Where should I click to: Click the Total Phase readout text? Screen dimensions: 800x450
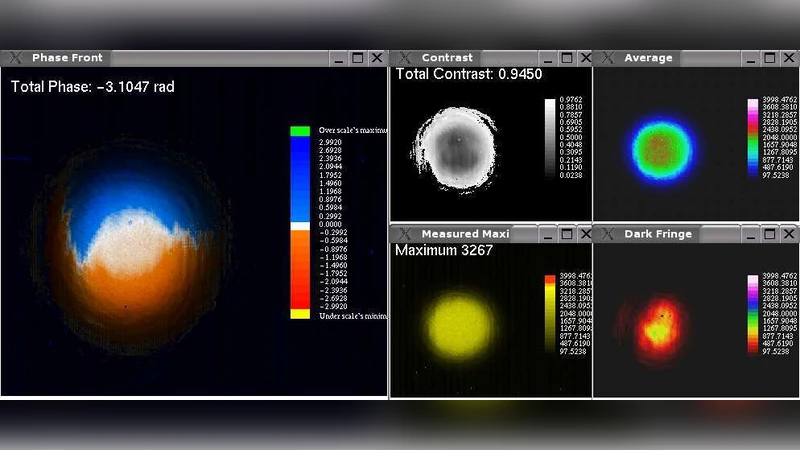pos(93,87)
